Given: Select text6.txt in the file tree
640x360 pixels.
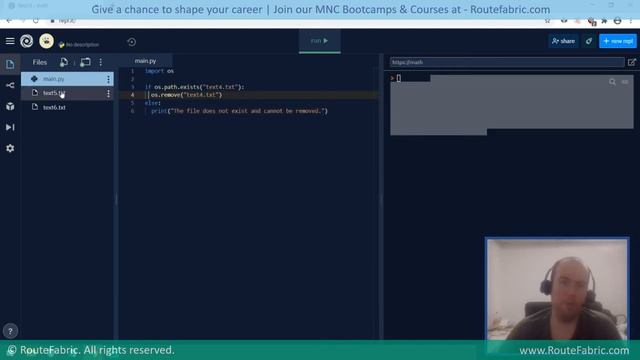Looking at the screenshot, I should pos(67,107).
